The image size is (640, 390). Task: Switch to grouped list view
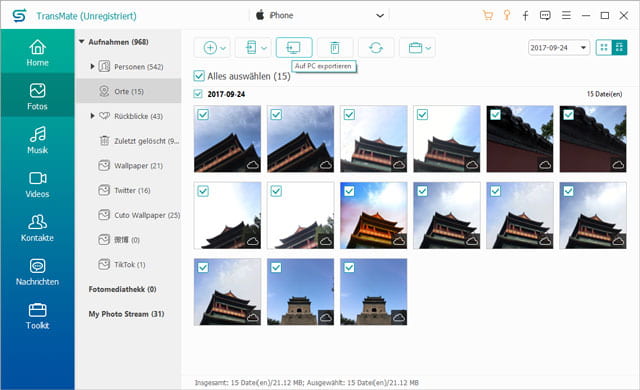[619, 48]
